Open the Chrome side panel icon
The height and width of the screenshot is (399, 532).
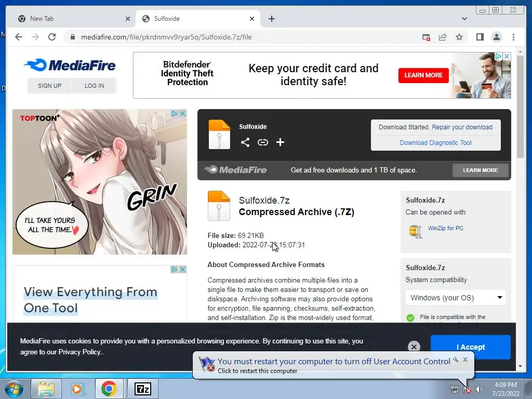(480, 37)
